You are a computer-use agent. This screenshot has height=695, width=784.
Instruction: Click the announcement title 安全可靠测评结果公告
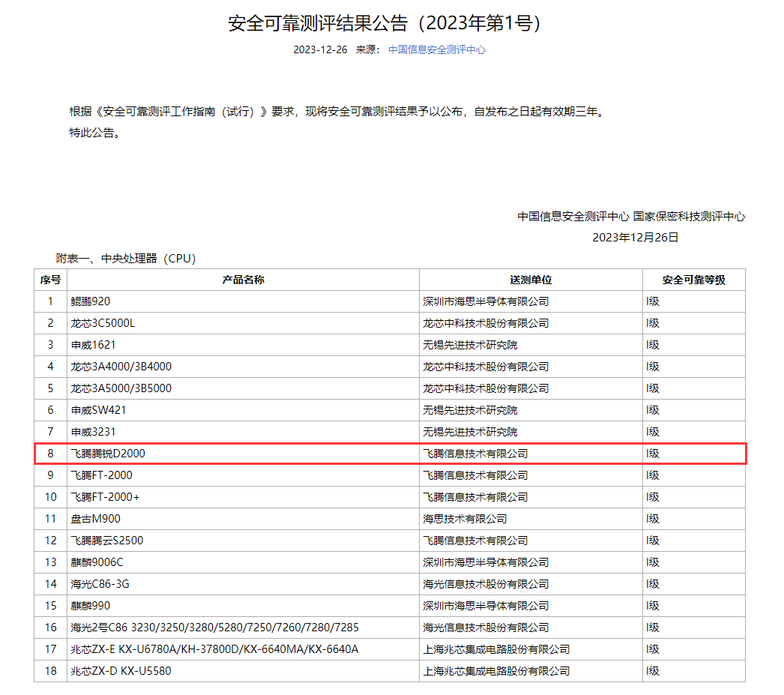point(384,23)
